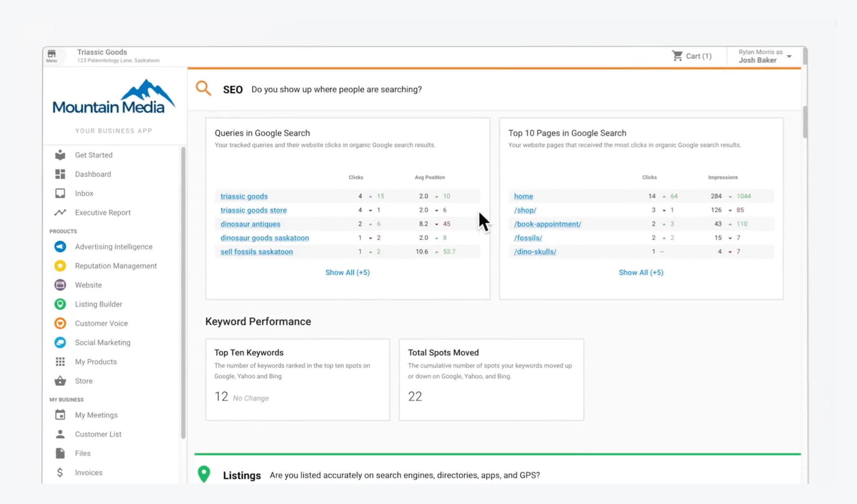857x504 pixels.
Task: Open Inbox menu item
Action: (84, 193)
